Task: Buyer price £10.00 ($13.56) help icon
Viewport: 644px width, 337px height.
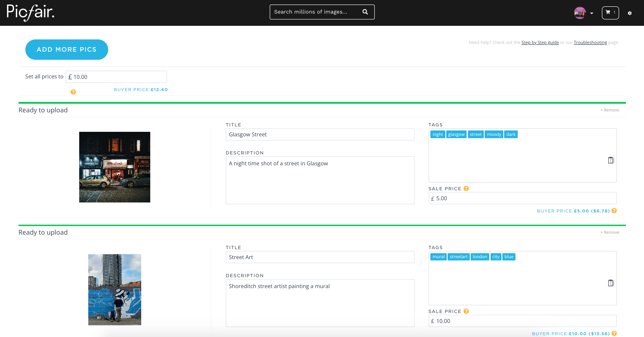Action: 614,333
